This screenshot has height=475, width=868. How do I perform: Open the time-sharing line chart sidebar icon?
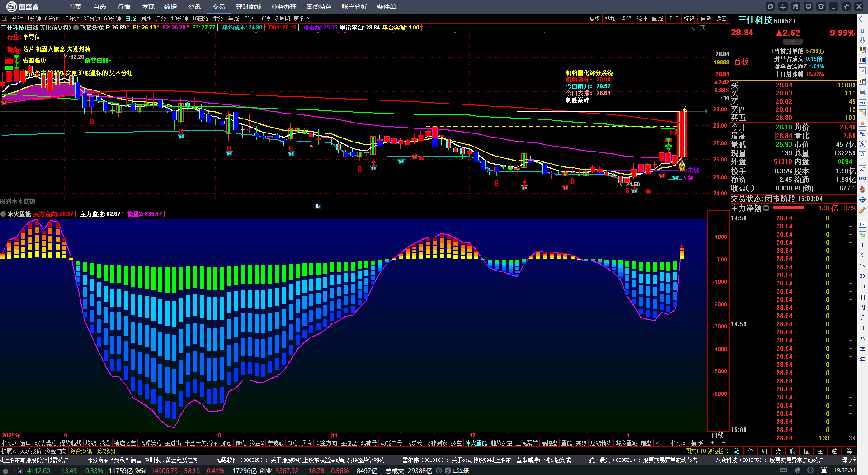coord(863,71)
